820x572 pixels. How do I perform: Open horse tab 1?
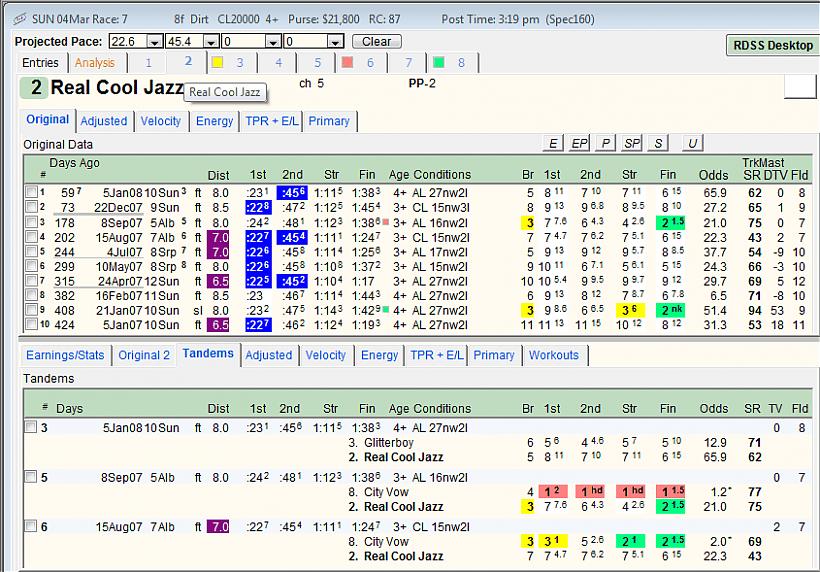(148, 63)
